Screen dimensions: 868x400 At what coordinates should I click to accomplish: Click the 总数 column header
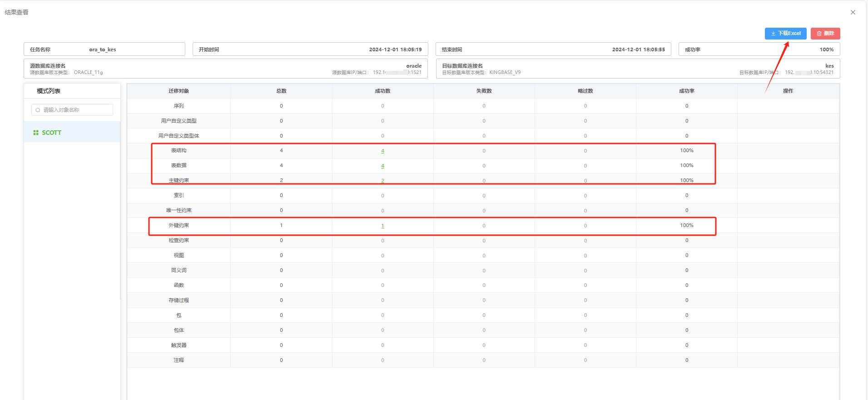[x=281, y=91]
